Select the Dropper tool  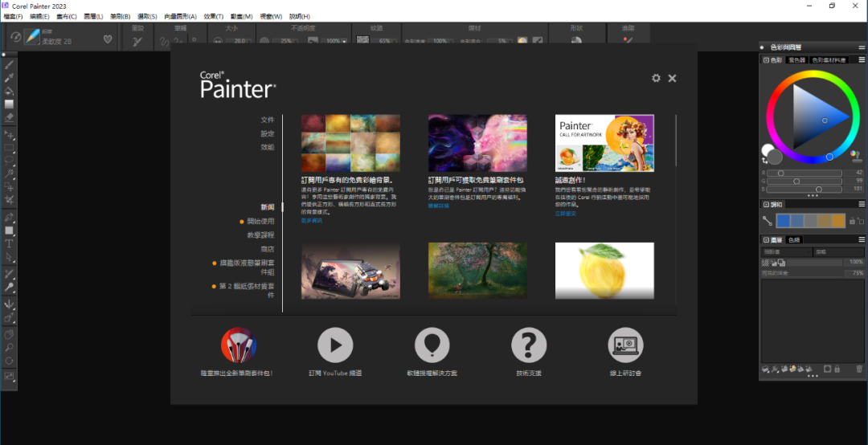coord(9,77)
